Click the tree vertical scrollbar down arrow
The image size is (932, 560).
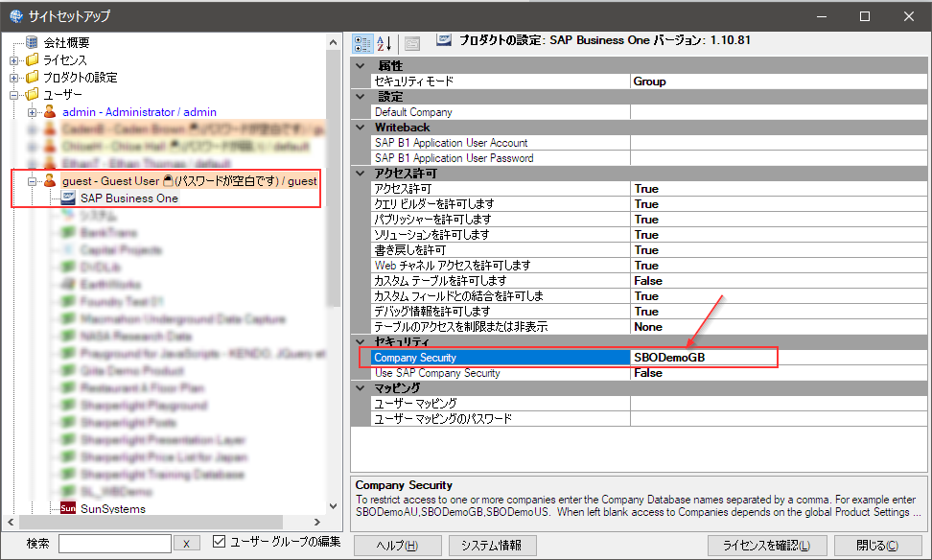tap(333, 506)
